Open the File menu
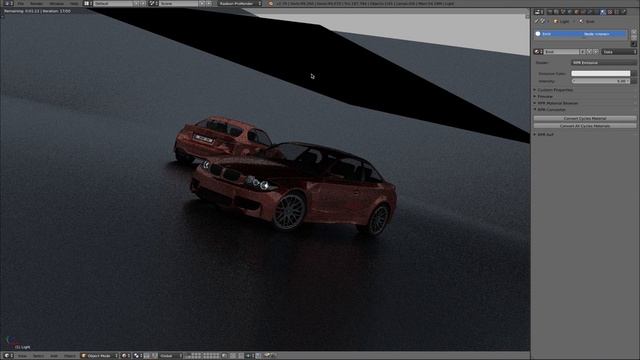The width and height of the screenshot is (640, 360). click(x=21, y=3)
